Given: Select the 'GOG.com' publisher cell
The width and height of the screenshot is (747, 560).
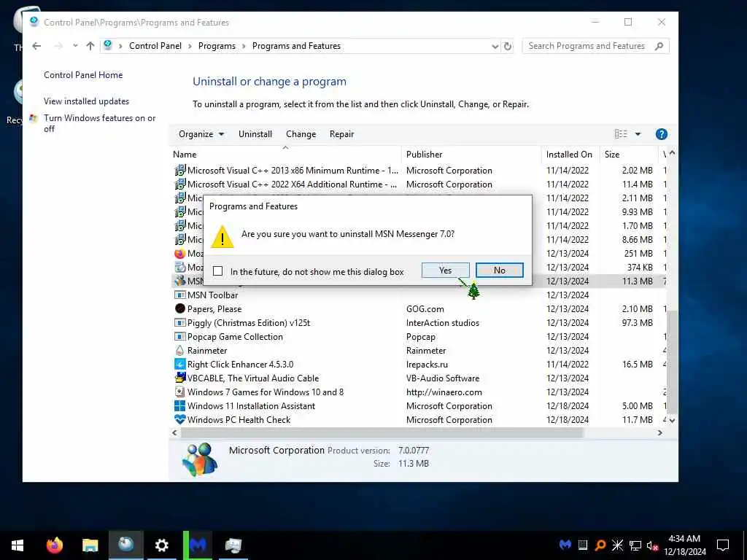Looking at the screenshot, I should [425, 308].
